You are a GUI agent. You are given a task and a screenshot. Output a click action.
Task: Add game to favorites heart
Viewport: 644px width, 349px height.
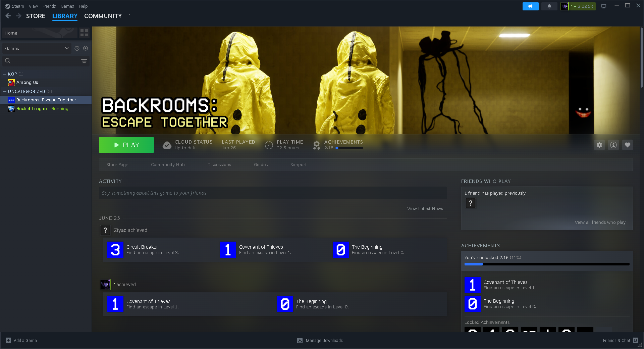click(x=628, y=145)
